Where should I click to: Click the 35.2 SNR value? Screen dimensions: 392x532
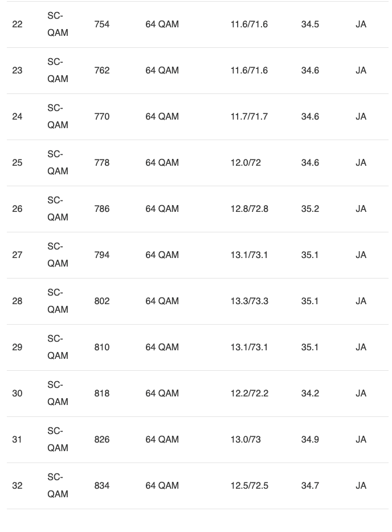[x=310, y=209]
